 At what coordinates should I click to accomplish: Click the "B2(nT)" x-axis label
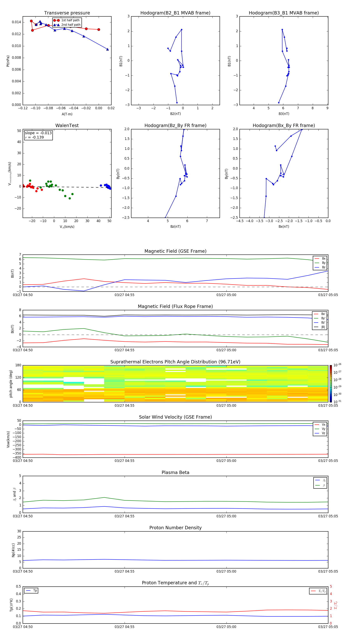pos(175,114)
